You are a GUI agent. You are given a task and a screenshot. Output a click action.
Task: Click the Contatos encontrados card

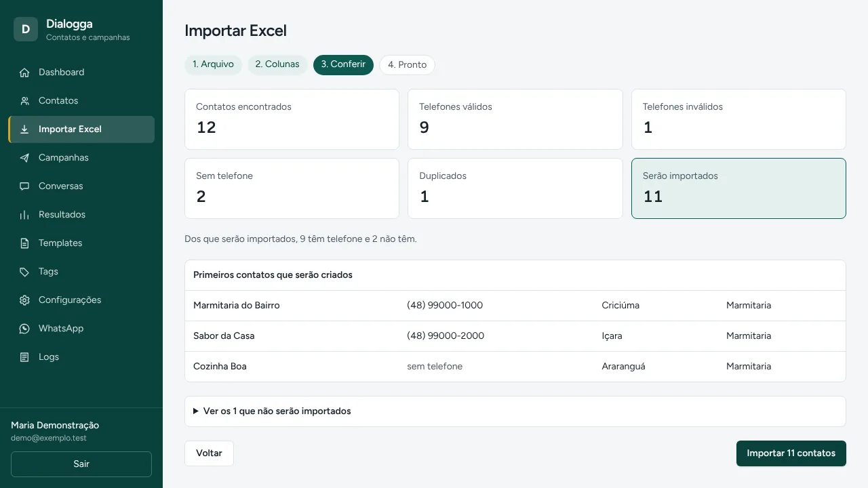tap(292, 119)
